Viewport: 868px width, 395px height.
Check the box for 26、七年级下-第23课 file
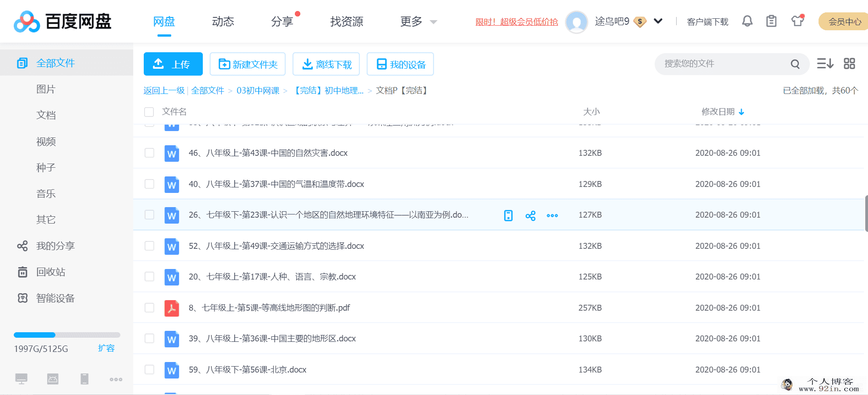pos(149,214)
